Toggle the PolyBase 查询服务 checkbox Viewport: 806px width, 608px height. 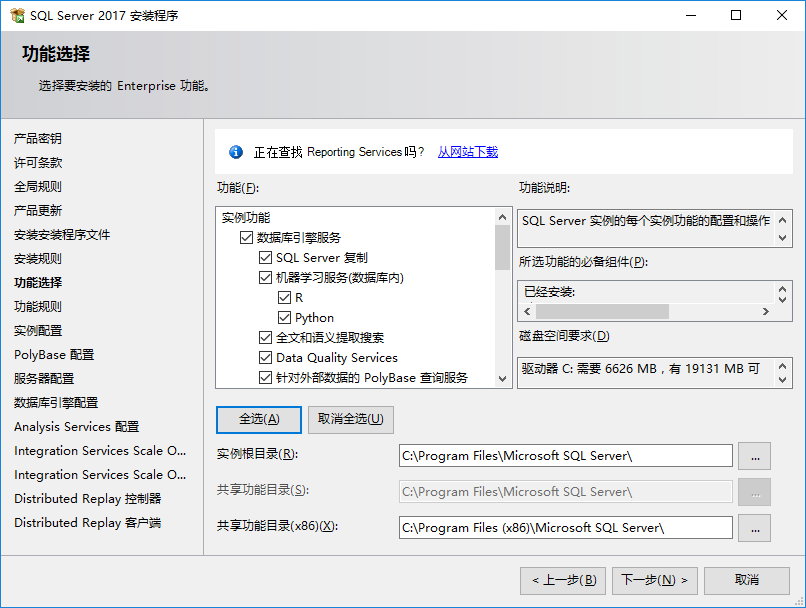point(265,378)
